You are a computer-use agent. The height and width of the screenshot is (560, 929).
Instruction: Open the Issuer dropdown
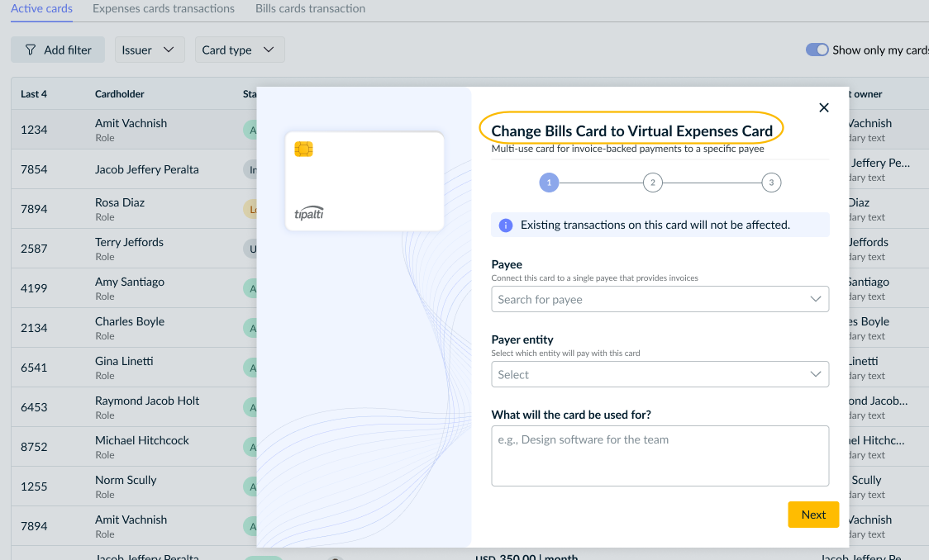click(x=150, y=50)
